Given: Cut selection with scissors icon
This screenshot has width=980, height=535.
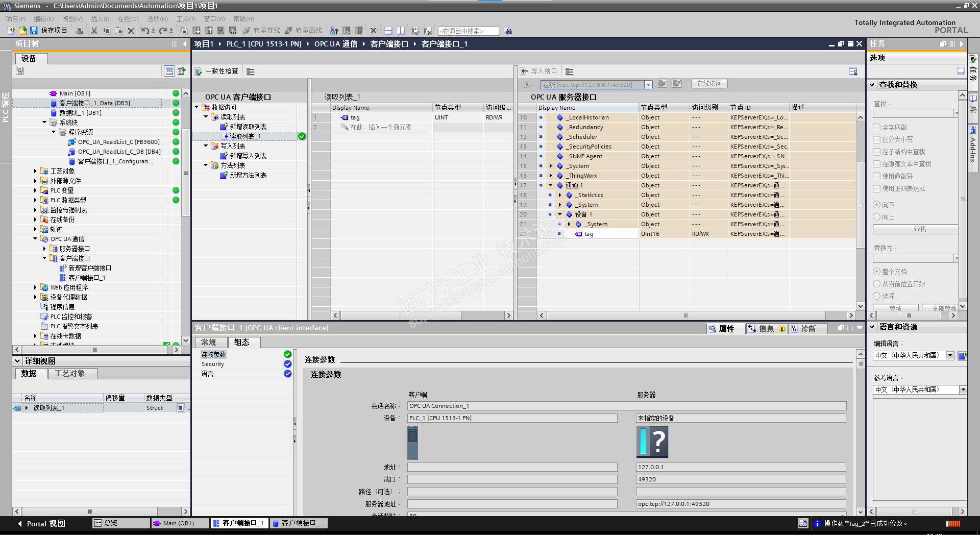Looking at the screenshot, I should (94, 31).
